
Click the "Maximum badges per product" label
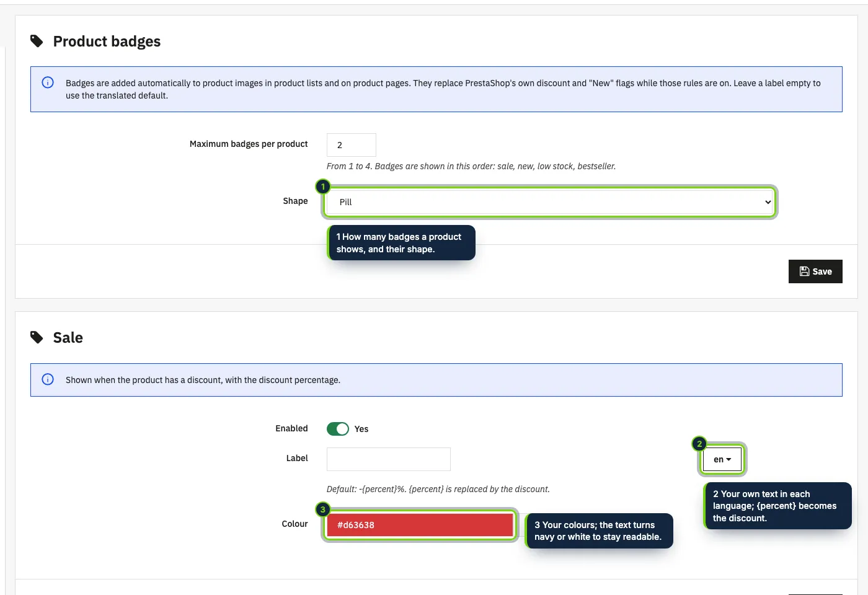249,144
